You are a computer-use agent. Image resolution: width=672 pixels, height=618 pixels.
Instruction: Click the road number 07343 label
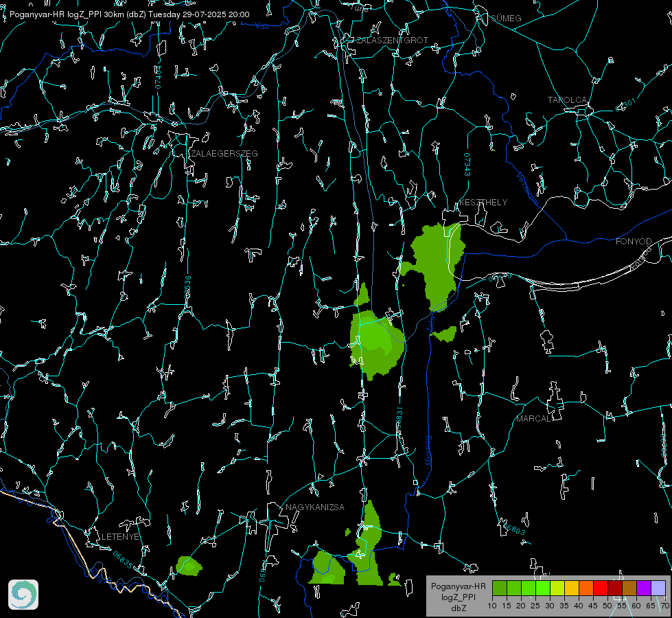pyautogui.click(x=467, y=164)
